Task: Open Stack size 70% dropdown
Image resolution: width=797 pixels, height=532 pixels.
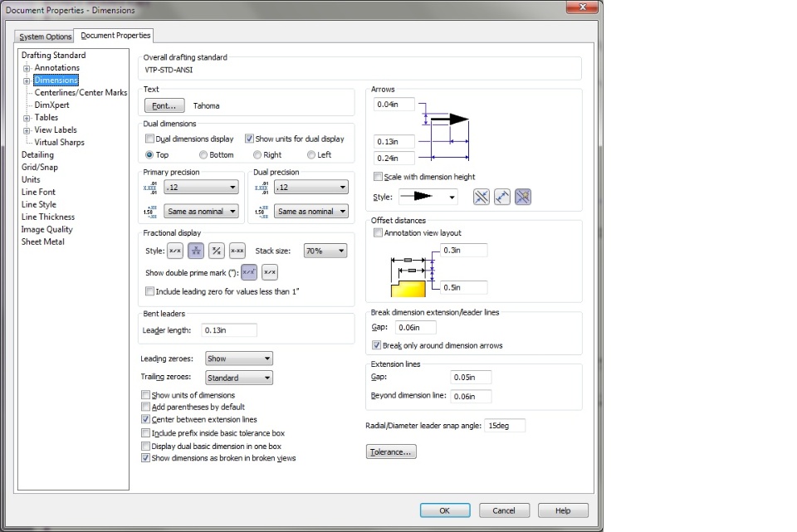Action: (325, 251)
